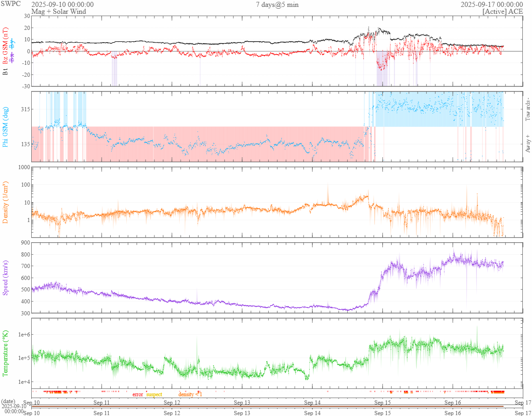
Task: Click the density peak just before Sep 15
Action: (x=367, y=196)
